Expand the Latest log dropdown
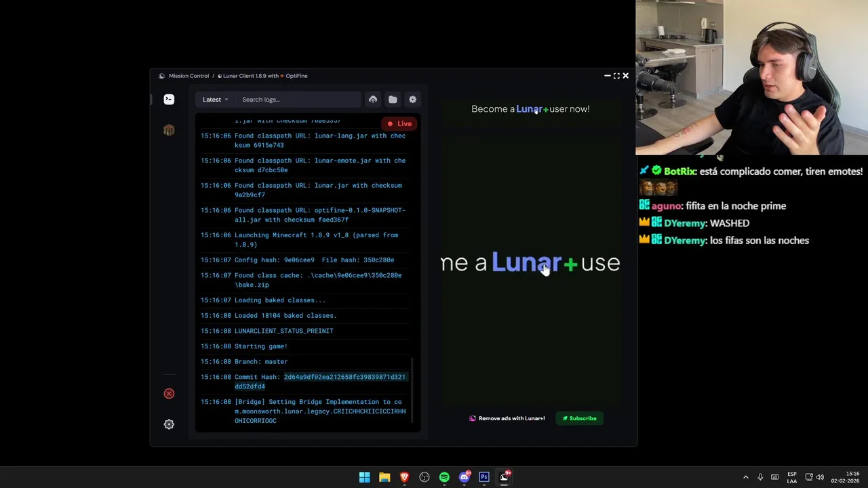868x488 pixels. click(x=215, y=100)
